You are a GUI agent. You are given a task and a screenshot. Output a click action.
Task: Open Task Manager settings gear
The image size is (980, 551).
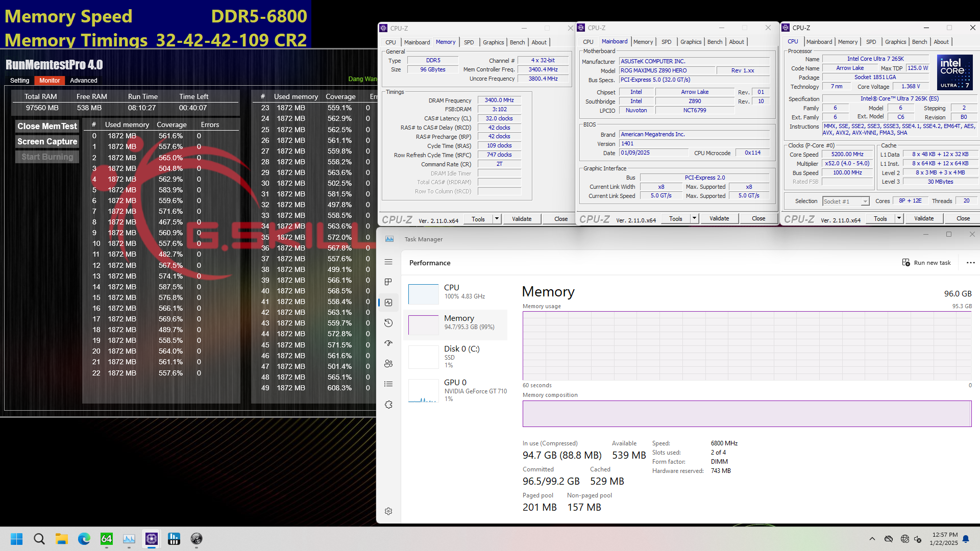(x=388, y=511)
